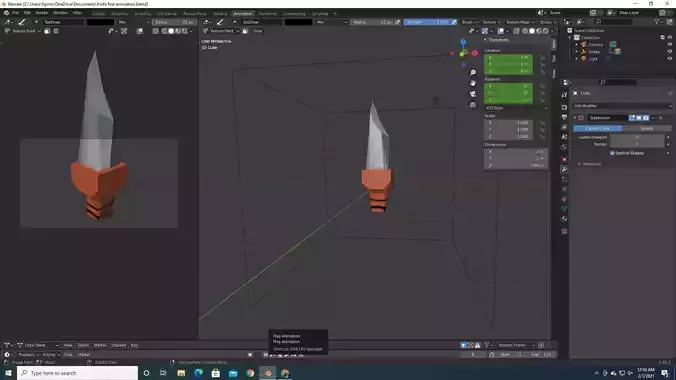
Task: Select the brush tool icon in left header
Action: coord(22,22)
